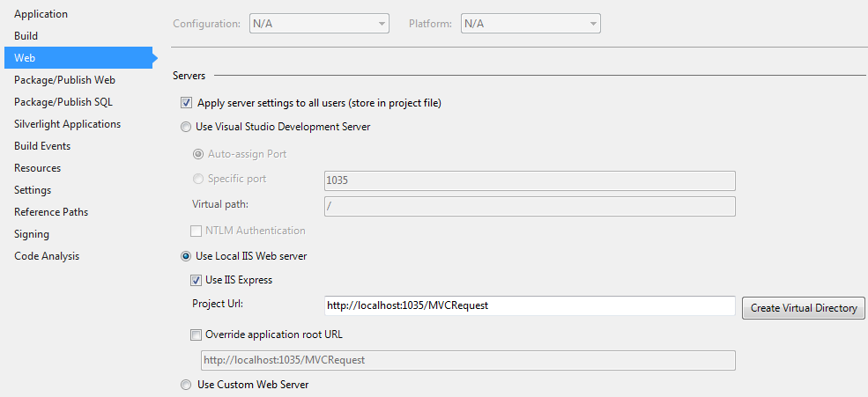Select Auto-assign Port radio button
This screenshot has width=868, height=397.
click(197, 154)
